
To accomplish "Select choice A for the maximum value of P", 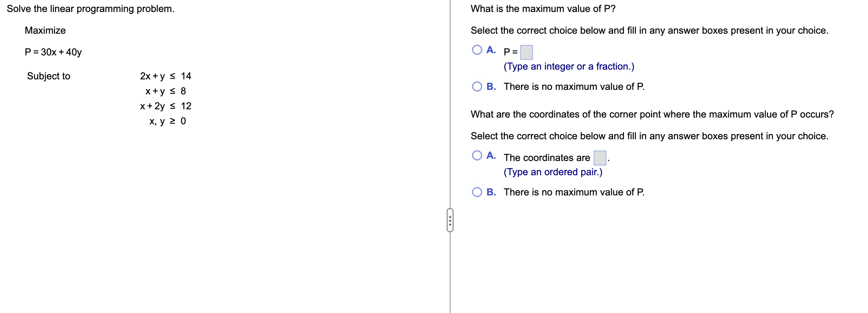I will (x=477, y=49).
